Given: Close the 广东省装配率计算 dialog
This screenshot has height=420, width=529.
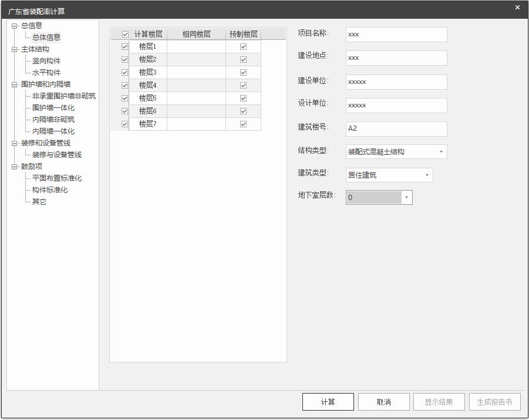Looking at the screenshot, I should point(517,8).
